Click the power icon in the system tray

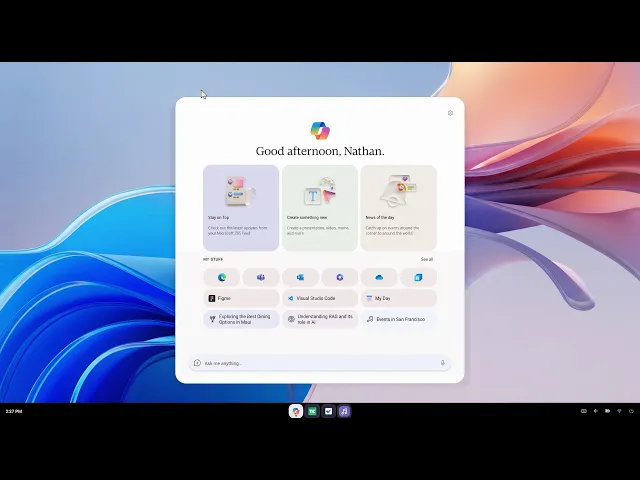pos(631,411)
